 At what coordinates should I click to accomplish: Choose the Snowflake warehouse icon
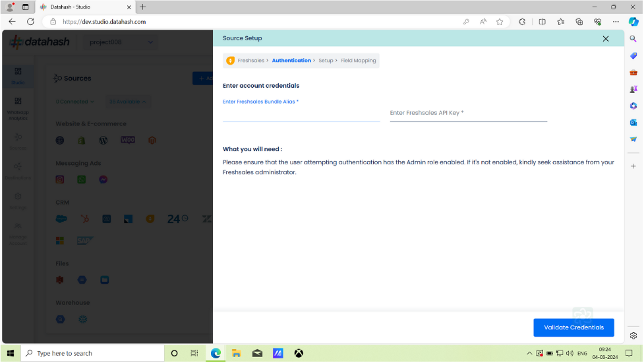pyautogui.click(x=82, y=319)
